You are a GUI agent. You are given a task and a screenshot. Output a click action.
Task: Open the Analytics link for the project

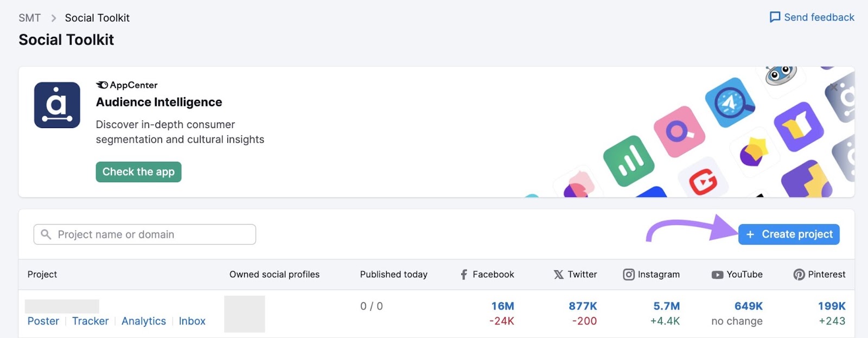pyautogui.click(x=144, y=321)
